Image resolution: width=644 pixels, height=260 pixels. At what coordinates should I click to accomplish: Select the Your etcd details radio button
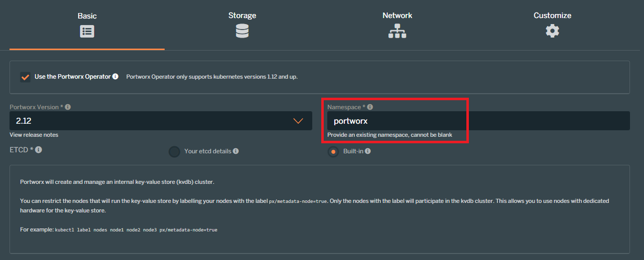174,151
